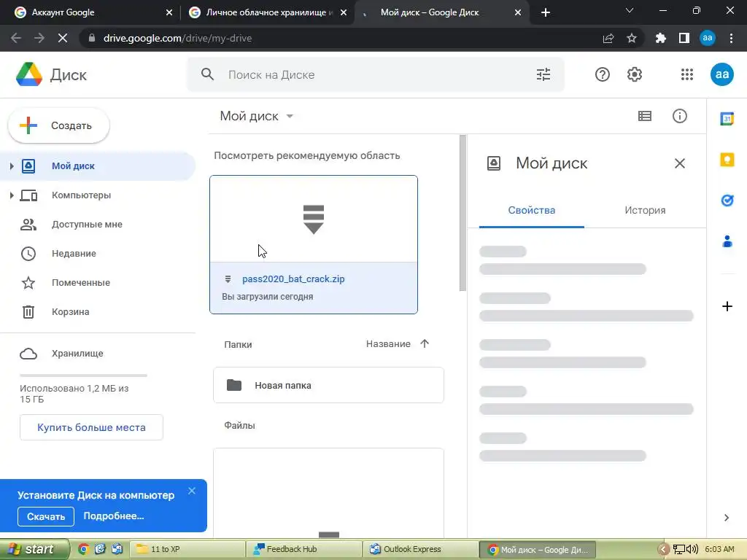This screenshot has height=560, width=747.
Task: Open new browser tab plus button
Action: pos(546,13)
